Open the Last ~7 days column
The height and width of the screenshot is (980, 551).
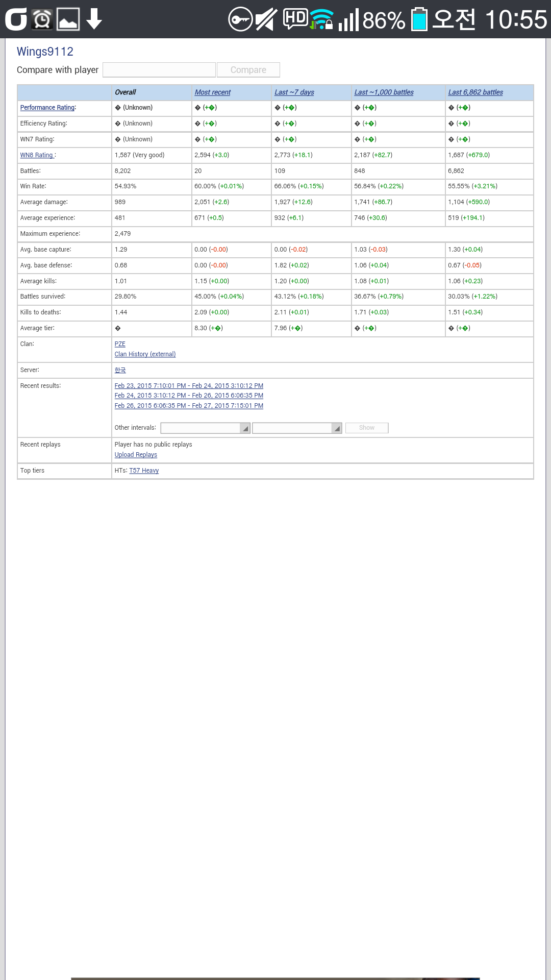click(x=294, y=92)
